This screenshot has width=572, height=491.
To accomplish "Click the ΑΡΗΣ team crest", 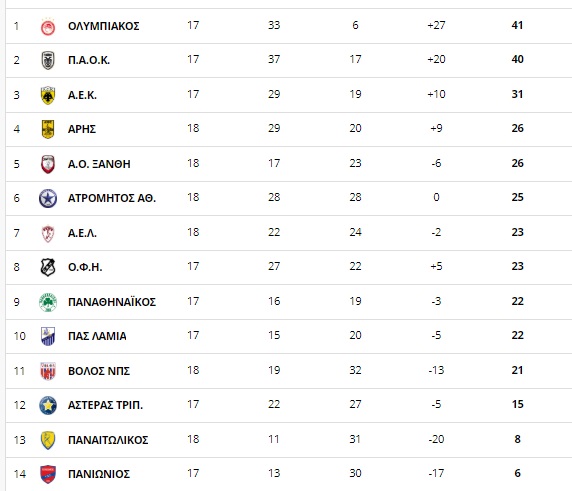I will (x=48, y=129).
